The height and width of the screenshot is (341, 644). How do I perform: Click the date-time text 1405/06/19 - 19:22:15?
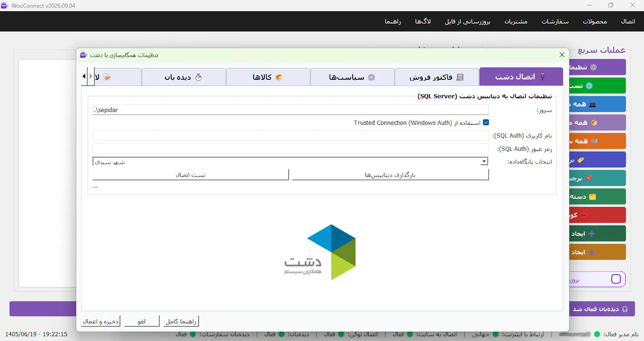pyautogui.click(x=36, y=334)
